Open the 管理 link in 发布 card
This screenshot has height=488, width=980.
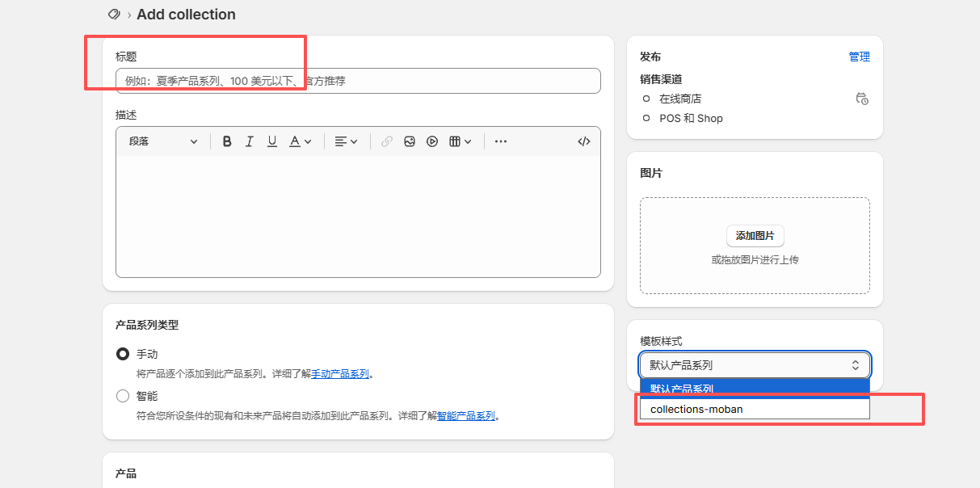(859, 57)
